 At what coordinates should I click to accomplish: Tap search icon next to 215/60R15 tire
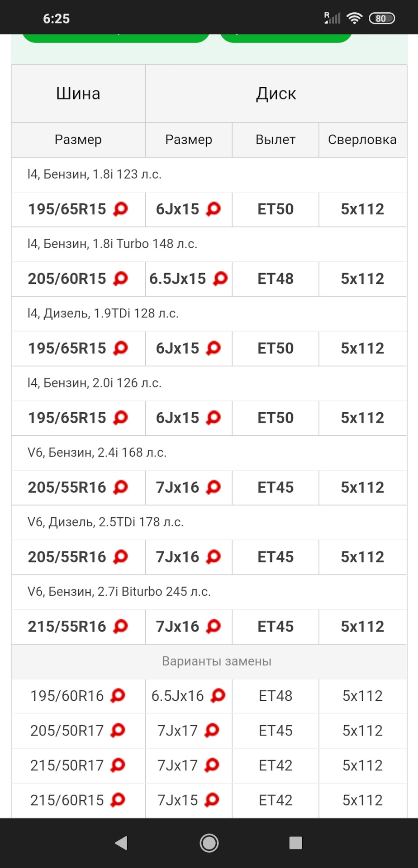(x=118, y=800)
